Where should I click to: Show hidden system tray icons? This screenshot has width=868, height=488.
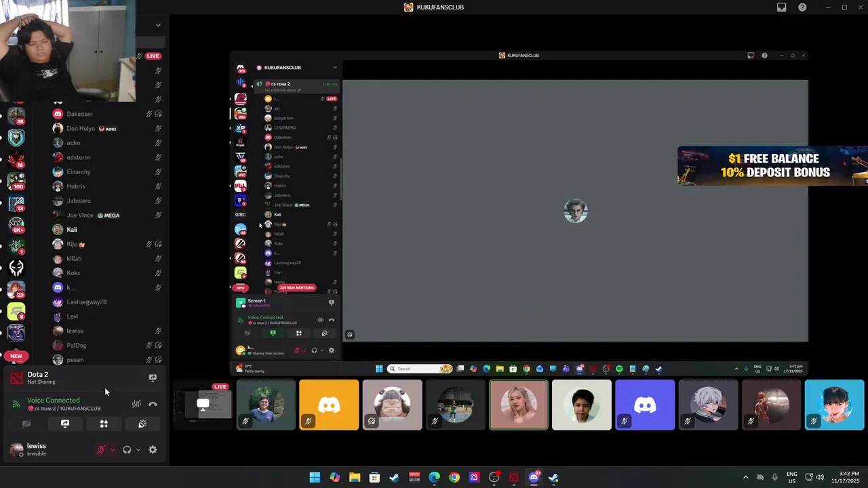[745, 477]
